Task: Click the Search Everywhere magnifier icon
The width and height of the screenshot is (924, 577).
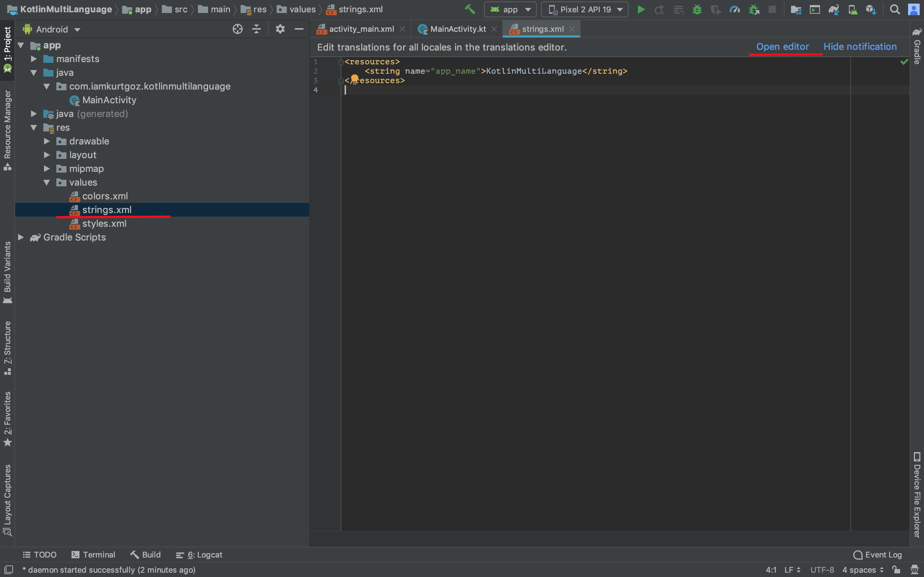Action: pyautogui.click(x=895, y=9)
